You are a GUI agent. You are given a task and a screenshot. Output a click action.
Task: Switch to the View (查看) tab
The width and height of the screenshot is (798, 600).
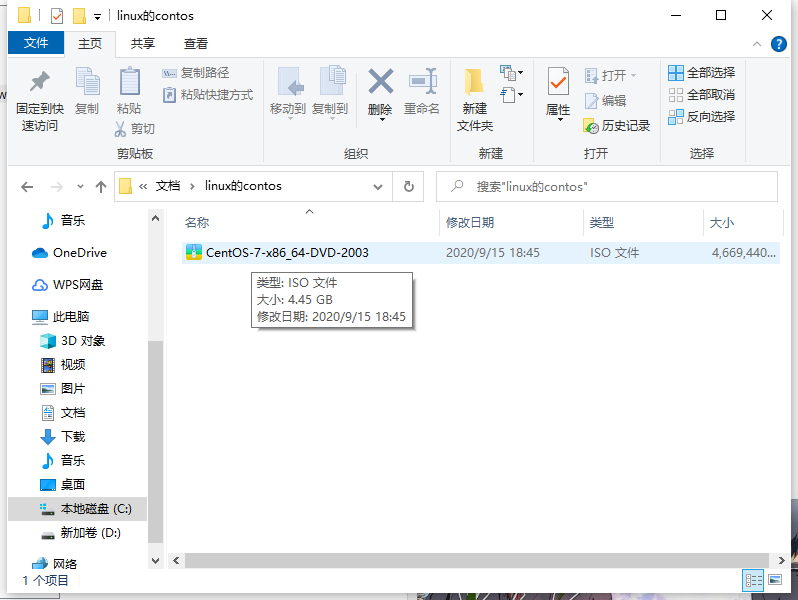195,44
